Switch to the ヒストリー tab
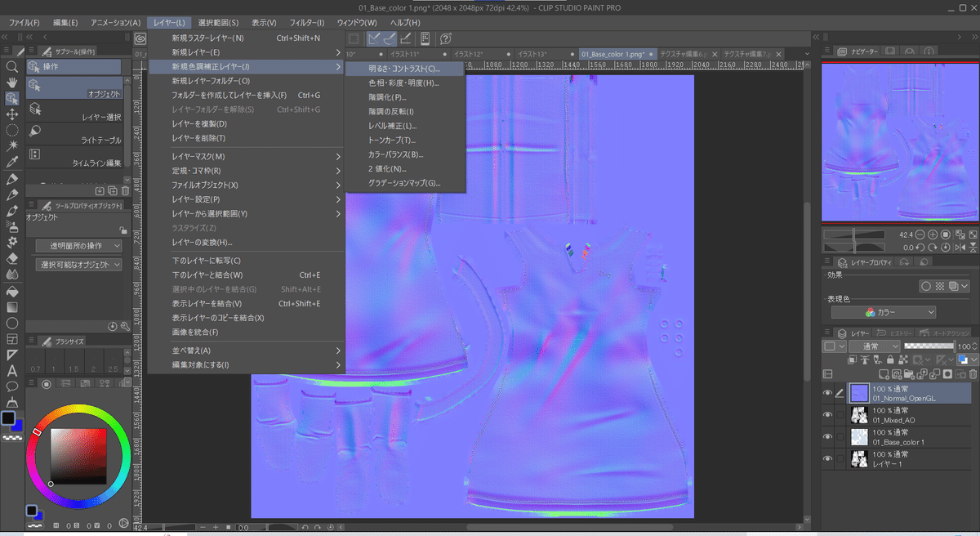Viewport: 980px width, 536px height. [892, 333]
